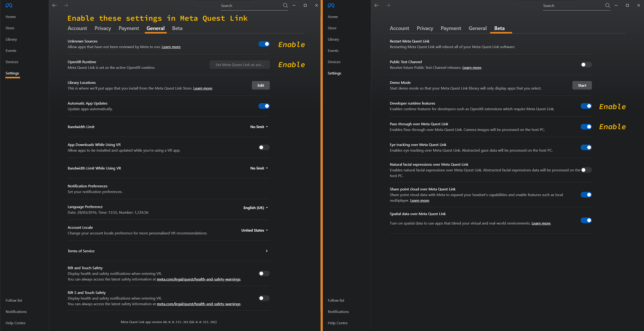Viewport: 644px width, 331px height.
Task: Open Notifications in left window sidebar
Action: (16, 312)
